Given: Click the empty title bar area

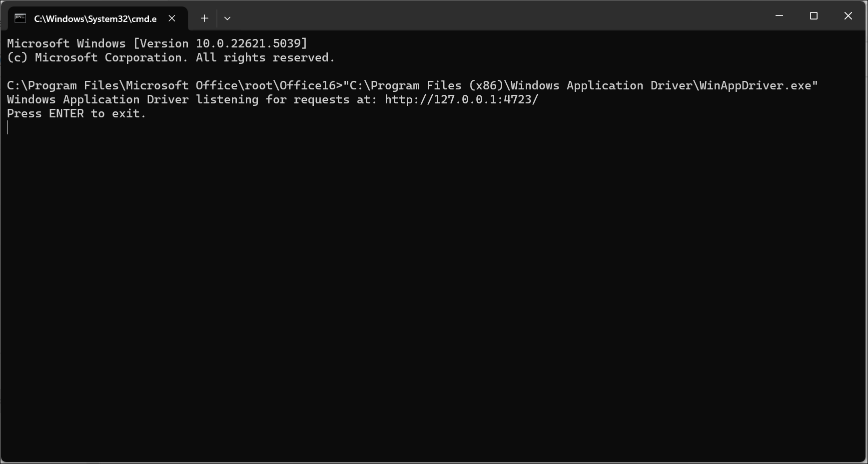Looking at the screenshot, I should pyautogui.click(x=500, y=16).
